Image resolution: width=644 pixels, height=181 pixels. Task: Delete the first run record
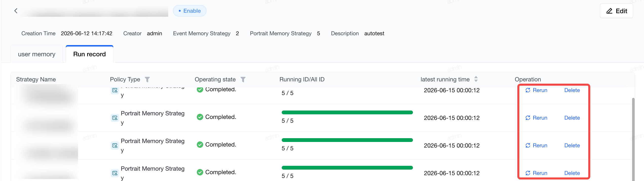click(572, 90)
